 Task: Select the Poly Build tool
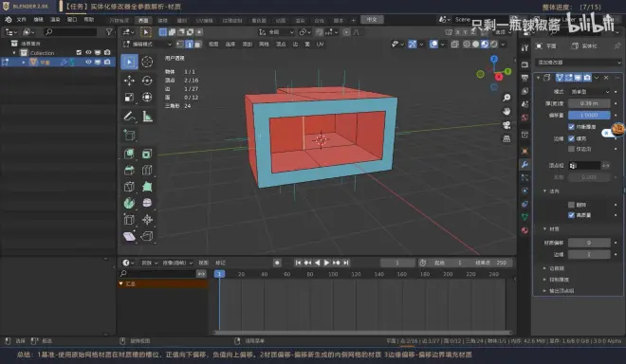pyautogui.click(x=147, y=187)
